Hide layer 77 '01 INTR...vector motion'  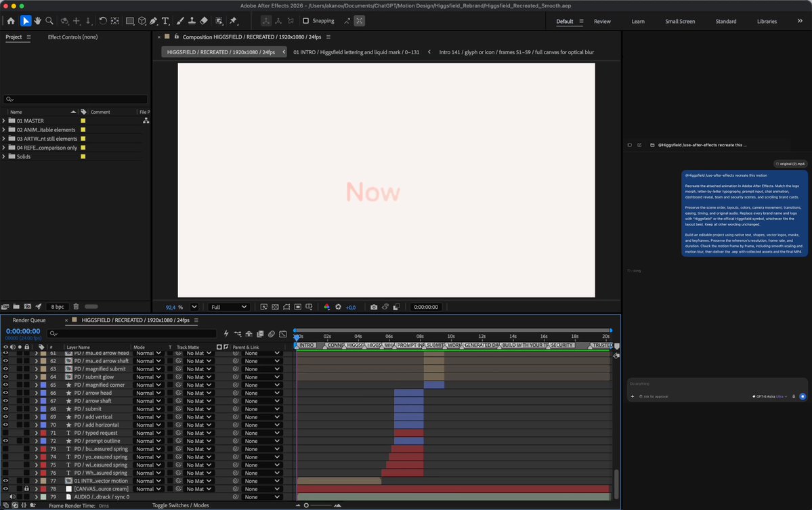coord(5,481)
